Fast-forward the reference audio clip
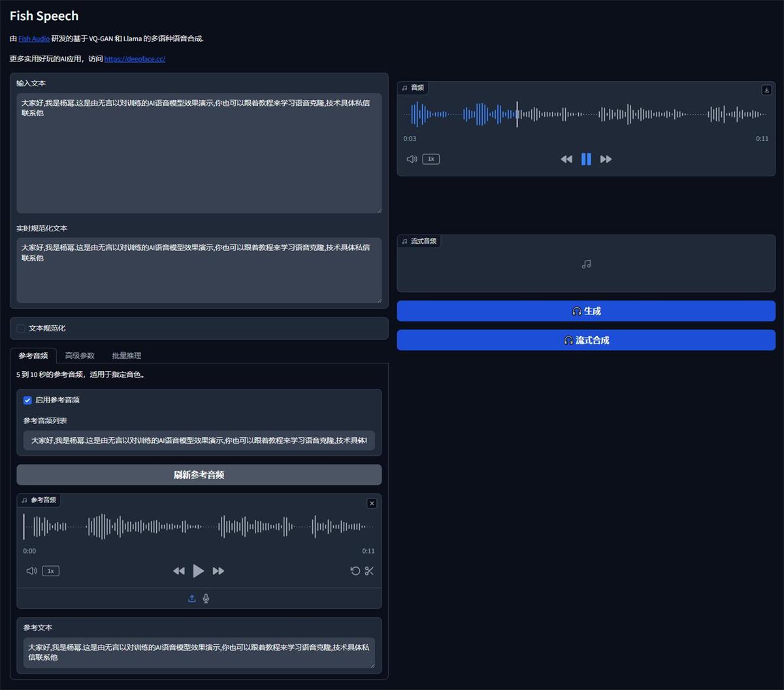Screen dimensions: 784x690 (218, 571)
